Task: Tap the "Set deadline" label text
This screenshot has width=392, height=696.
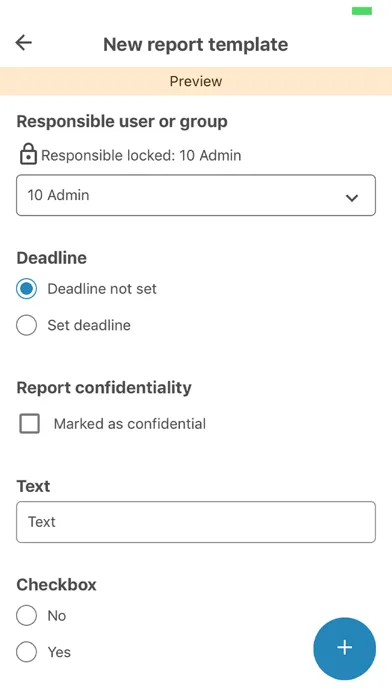Action: click(x=89, y=325)
